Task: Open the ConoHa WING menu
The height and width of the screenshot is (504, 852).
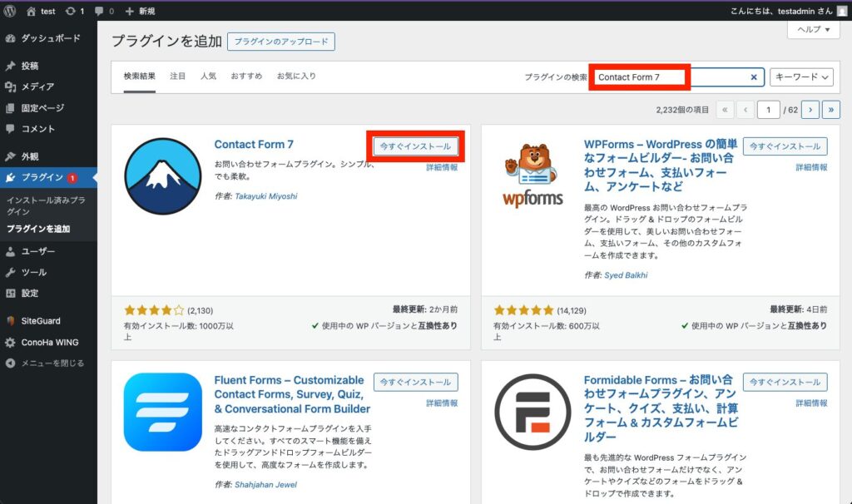Action: [48, 342]
